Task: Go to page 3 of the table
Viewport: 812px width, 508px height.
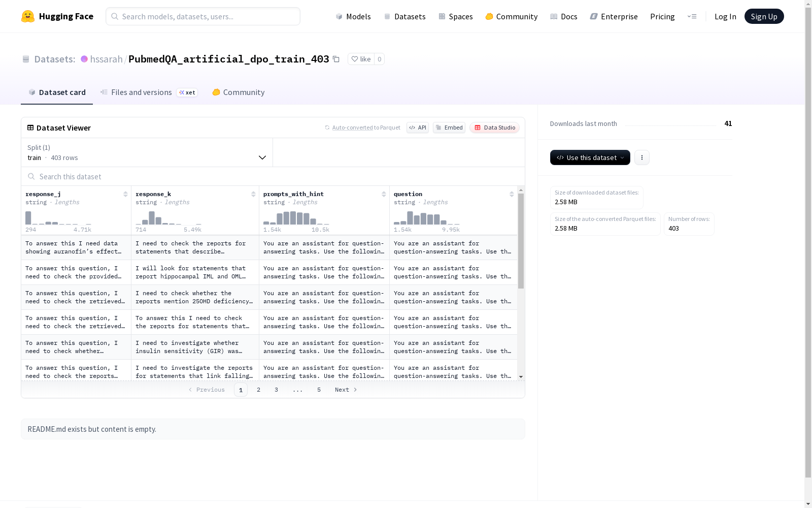Action: 277,390
